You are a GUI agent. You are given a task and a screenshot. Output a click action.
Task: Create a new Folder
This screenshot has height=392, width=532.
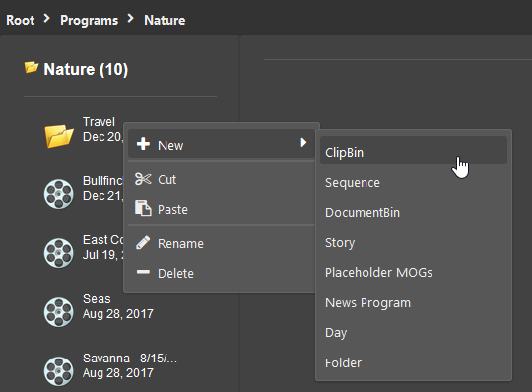[x=414, y=362]
